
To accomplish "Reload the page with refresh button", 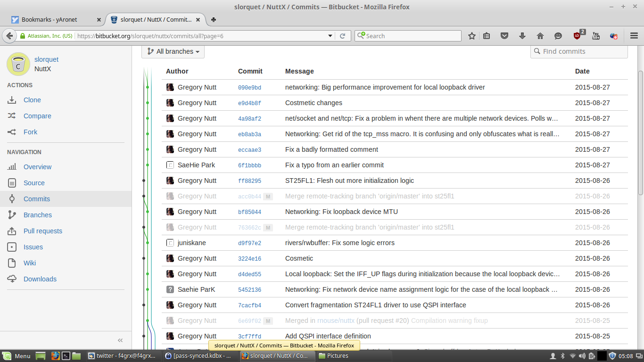I will pyautogui.click(x=343, y=36).
